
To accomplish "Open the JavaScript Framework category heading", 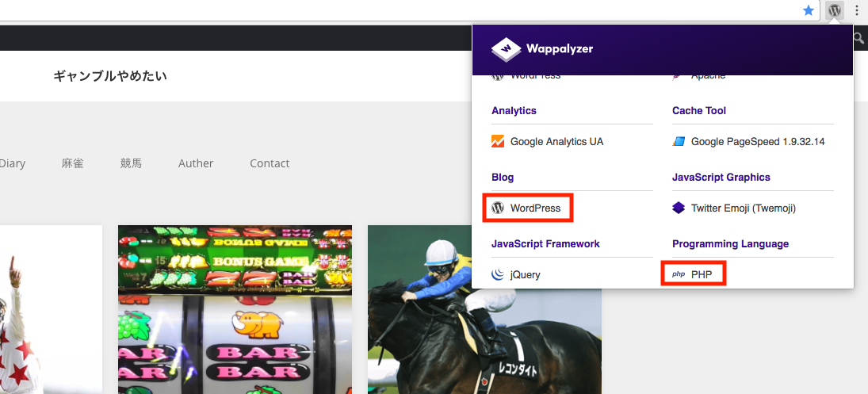I will pyautogui.click(x=546, y=243).
